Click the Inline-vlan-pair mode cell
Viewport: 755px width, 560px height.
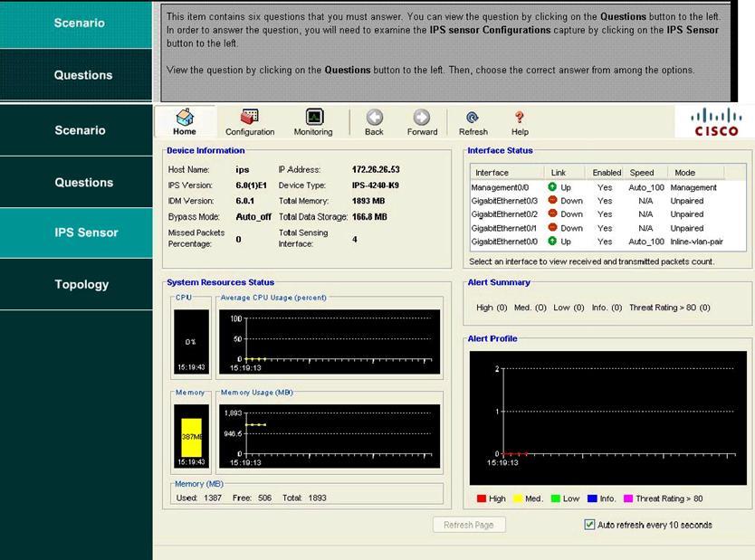[696, 242]
